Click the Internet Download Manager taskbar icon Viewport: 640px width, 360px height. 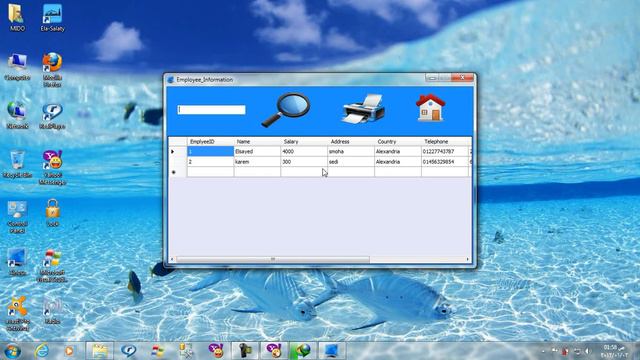(302, 351)
